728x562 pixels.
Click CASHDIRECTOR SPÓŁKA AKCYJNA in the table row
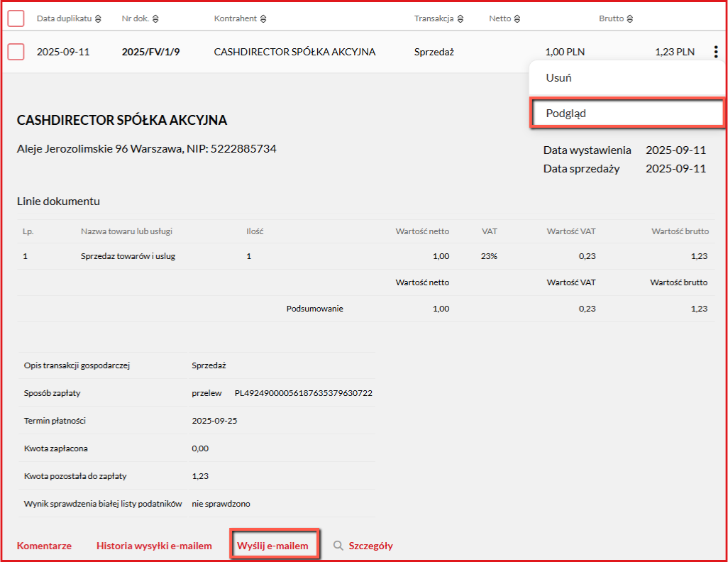click(x=294, y=52)
